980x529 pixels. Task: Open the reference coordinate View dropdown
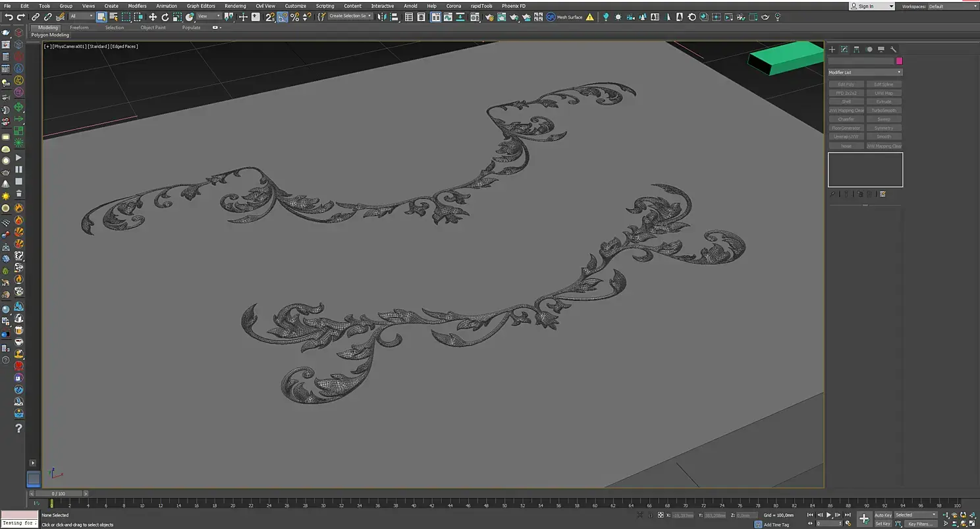209,16
